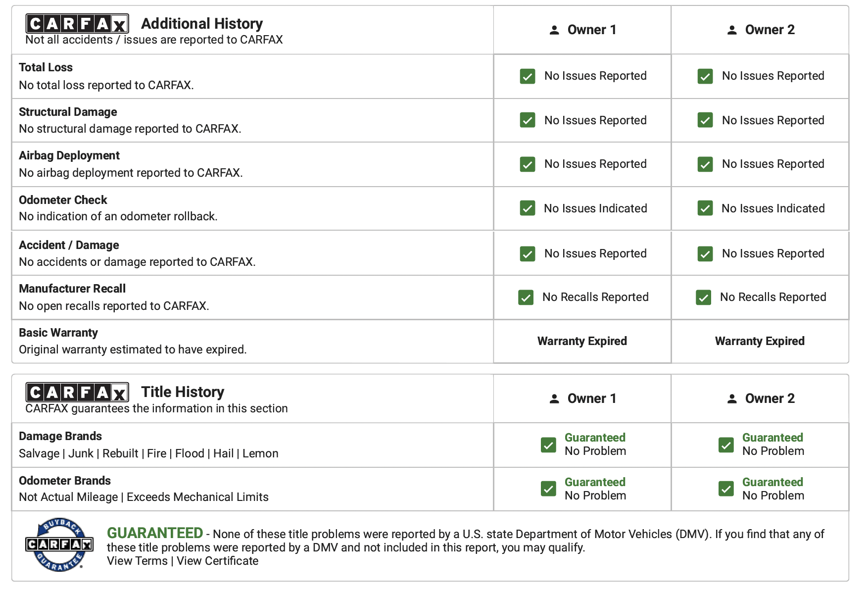Click Odometer Check green check for Owner 2
The height and width of the screenshot is (594, 868).
[705, 208]
